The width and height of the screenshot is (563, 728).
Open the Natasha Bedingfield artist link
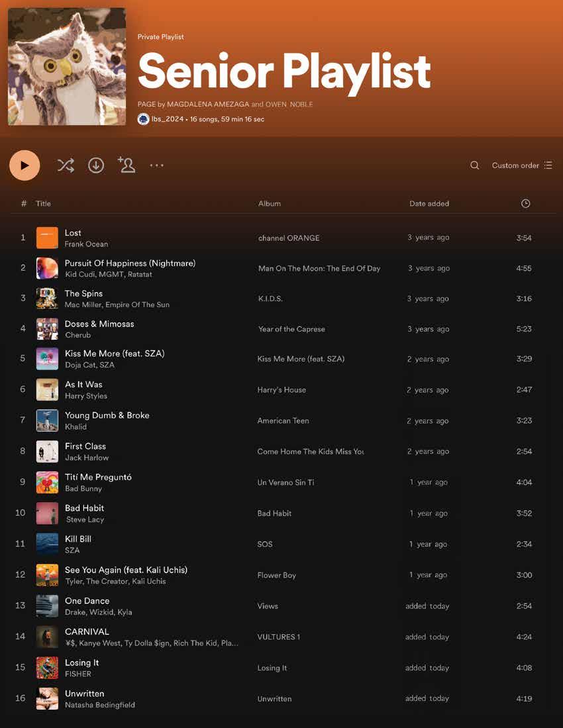tap(100, 705)
